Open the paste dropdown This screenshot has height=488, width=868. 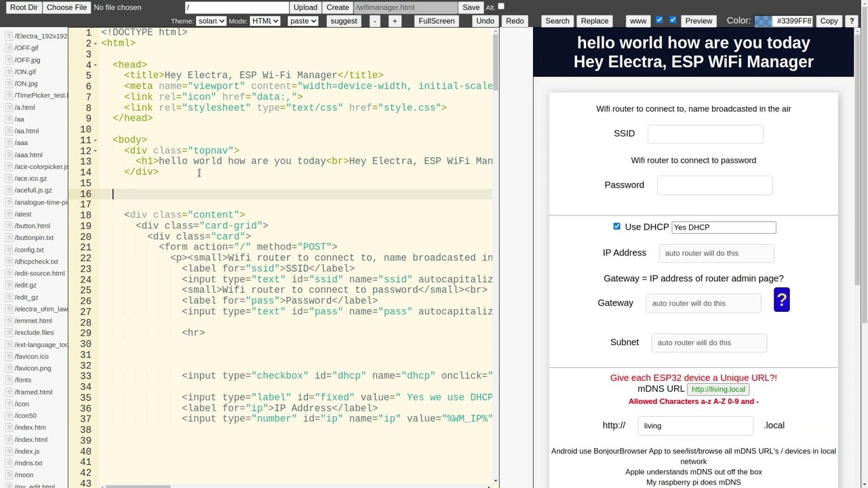tap(302, 21)
